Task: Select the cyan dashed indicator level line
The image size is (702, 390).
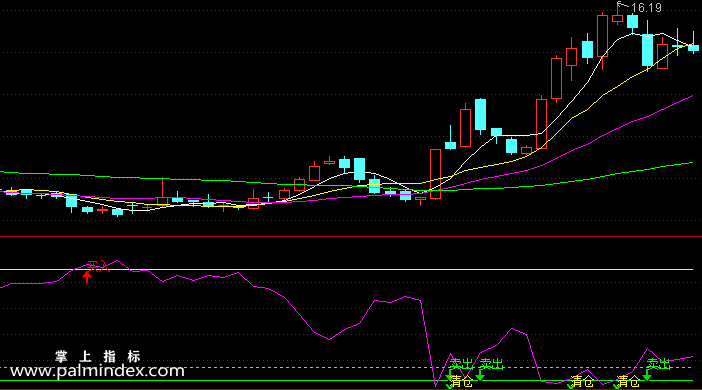Action: 347,368
